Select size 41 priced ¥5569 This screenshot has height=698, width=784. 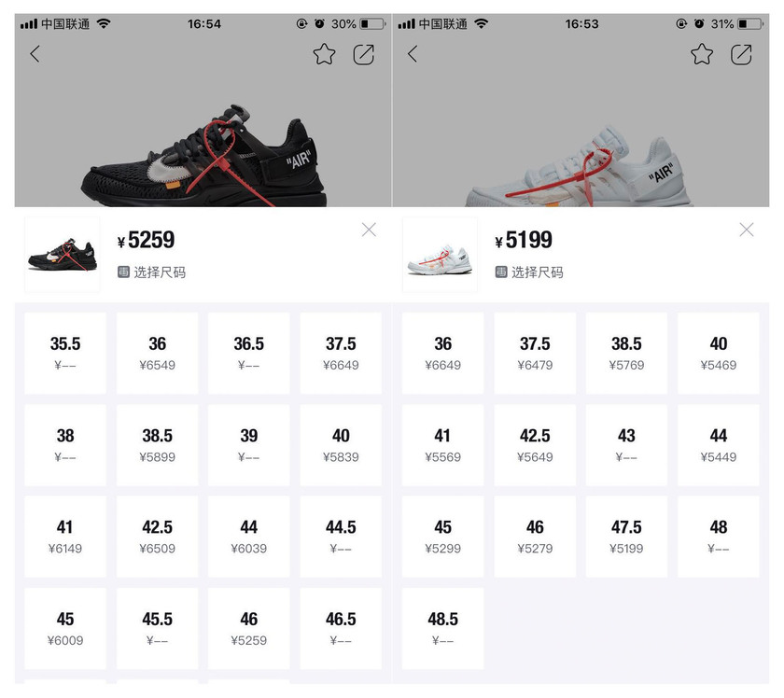click(x=442, y=445)
